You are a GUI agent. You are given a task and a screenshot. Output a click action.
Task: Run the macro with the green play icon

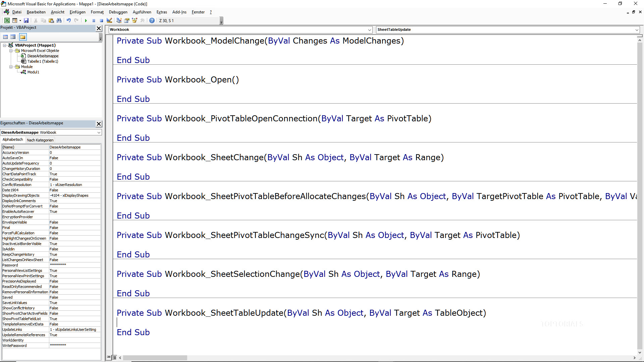86,20
